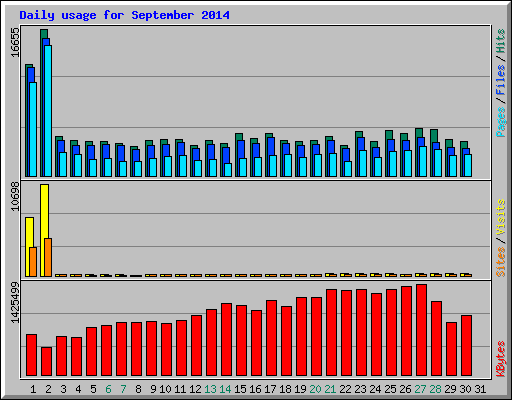Screen dimensions: 512x400
Task: Click green weekend day label 21
Action: 330,389
